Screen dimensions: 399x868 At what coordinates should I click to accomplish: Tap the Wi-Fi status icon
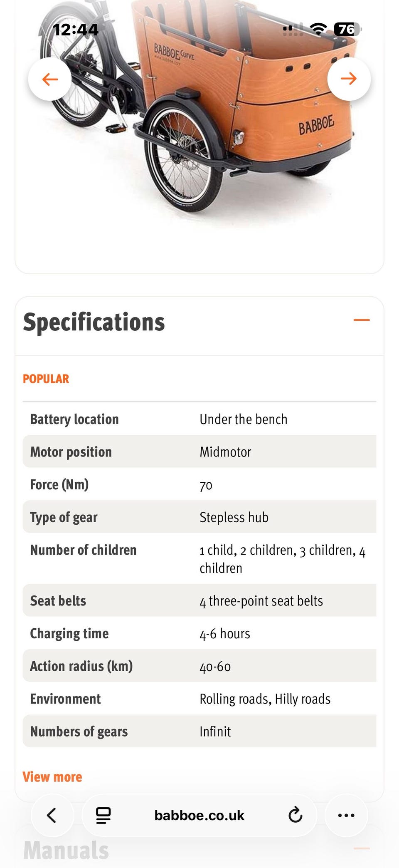coord(318,29)
